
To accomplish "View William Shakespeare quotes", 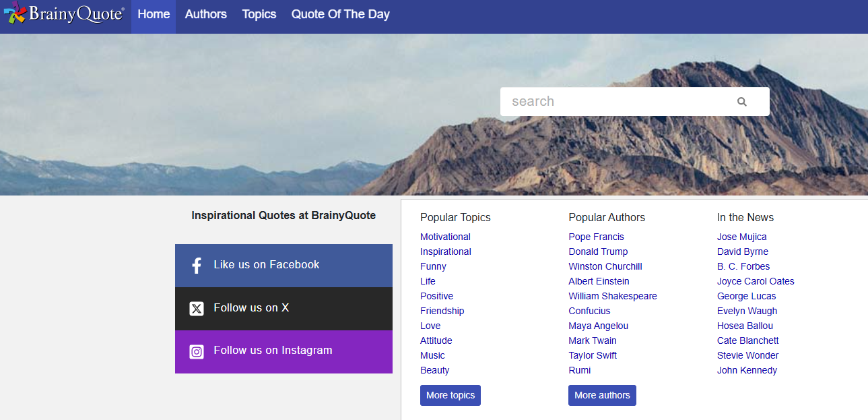I will point(612,296).
